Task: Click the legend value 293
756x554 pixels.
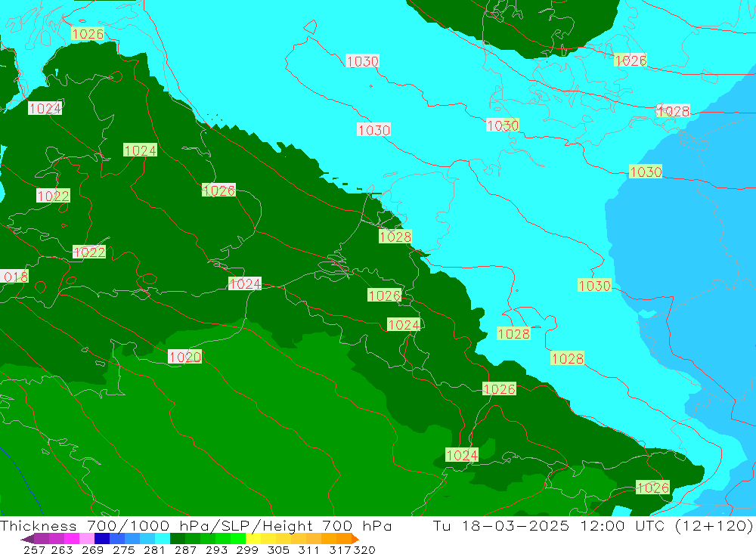Action: 216,549
